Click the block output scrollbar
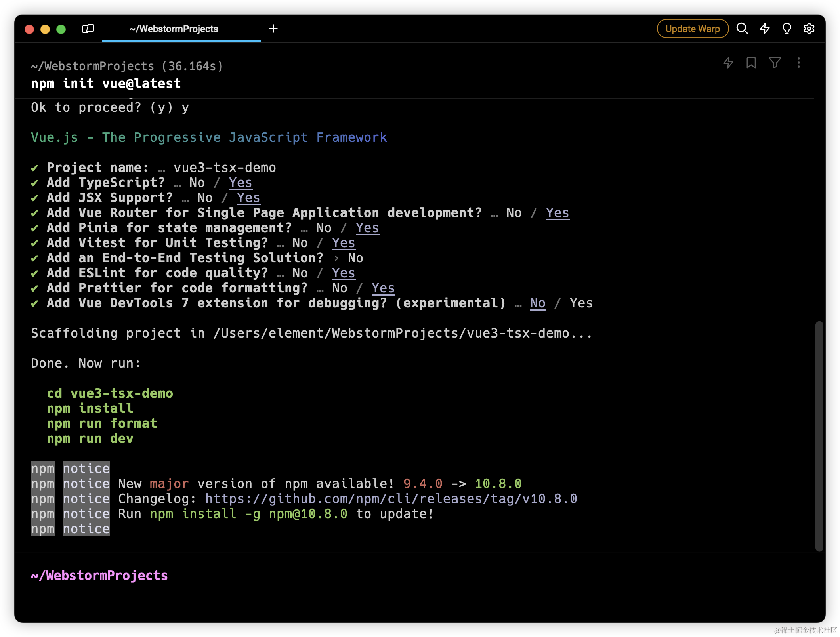This screenshot has height=637, width=840. pyautogui.click(x=819, y=436)
